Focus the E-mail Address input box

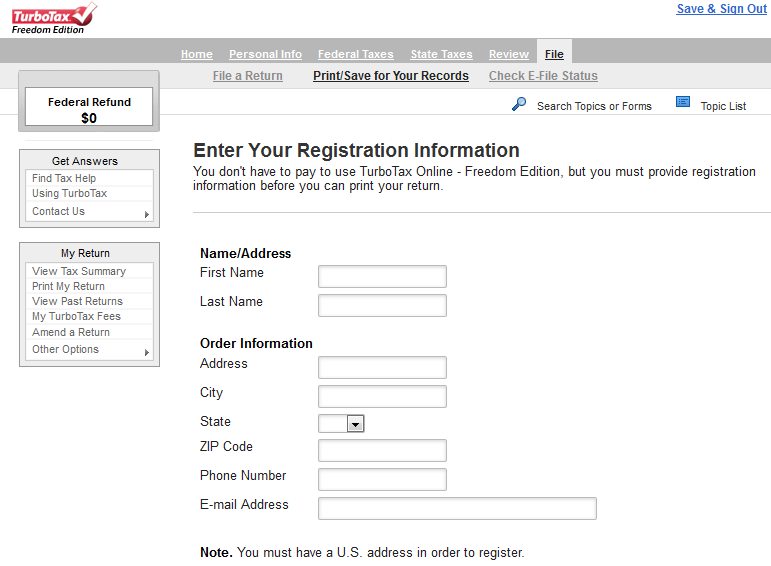pos(457,508)
